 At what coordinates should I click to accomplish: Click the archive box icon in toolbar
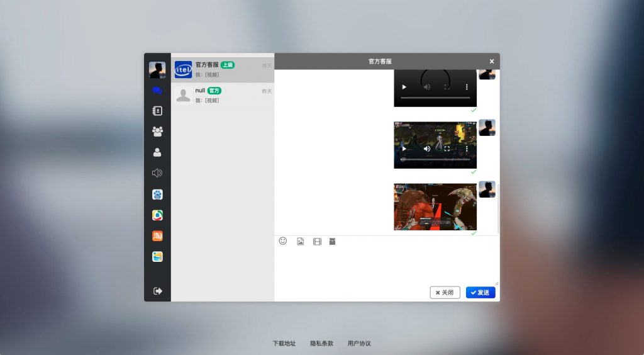(333, 242)
